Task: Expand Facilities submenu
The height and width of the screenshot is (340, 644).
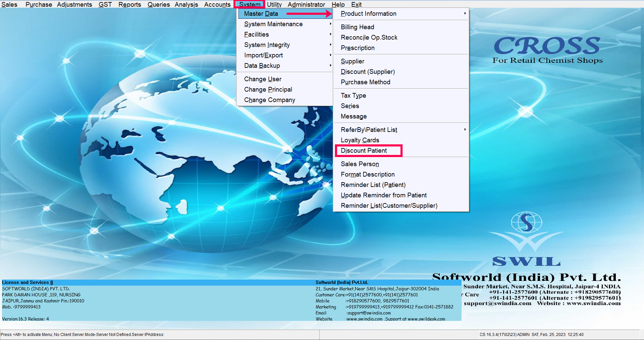Action: coord(285,35)
